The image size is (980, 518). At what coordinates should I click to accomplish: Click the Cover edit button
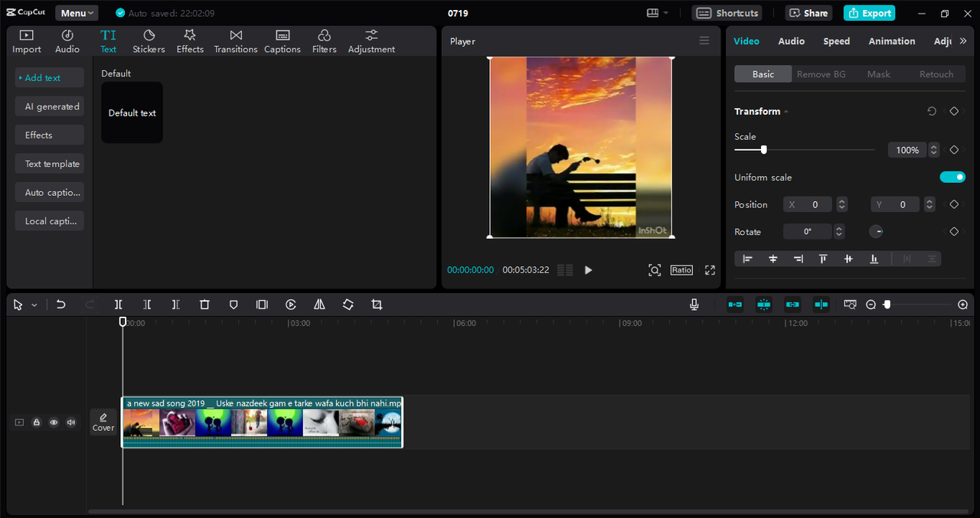coord(103,422)
